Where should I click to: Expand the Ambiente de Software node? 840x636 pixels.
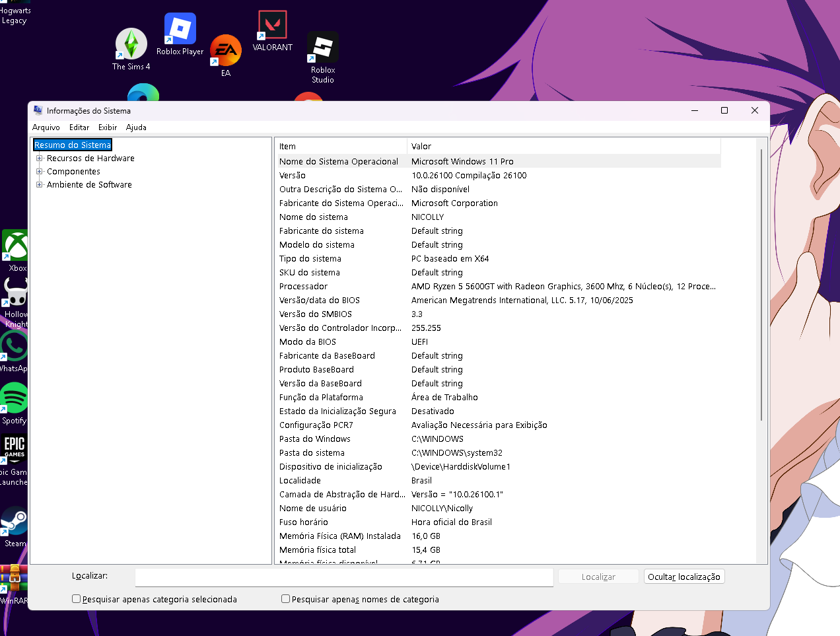[x=40, y=185]
